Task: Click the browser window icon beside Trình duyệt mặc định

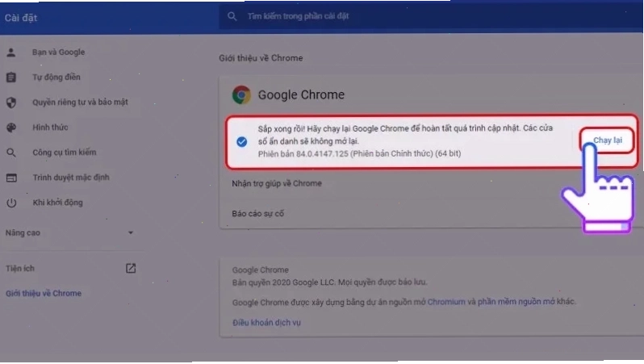Action: click(x=11, y=178)
